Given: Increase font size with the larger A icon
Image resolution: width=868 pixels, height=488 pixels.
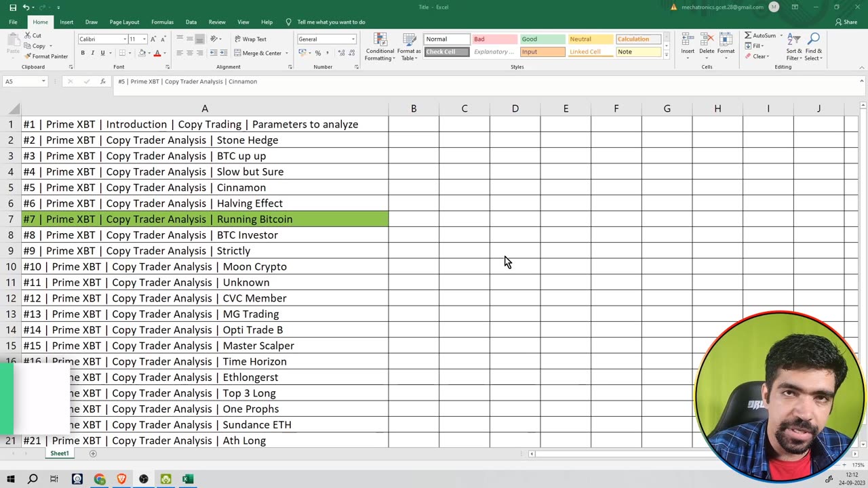Looking at the screenshot, I should (x=153, y=39).
